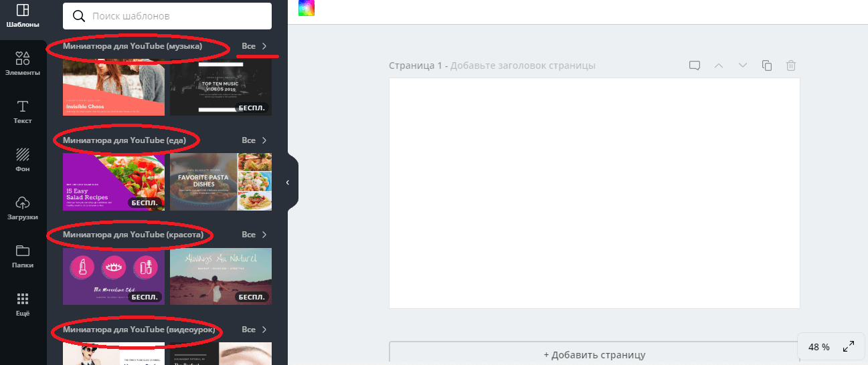Screen dimensions: 868x365
Task: Click the Добавить страницу button
Action: point(594,354)
